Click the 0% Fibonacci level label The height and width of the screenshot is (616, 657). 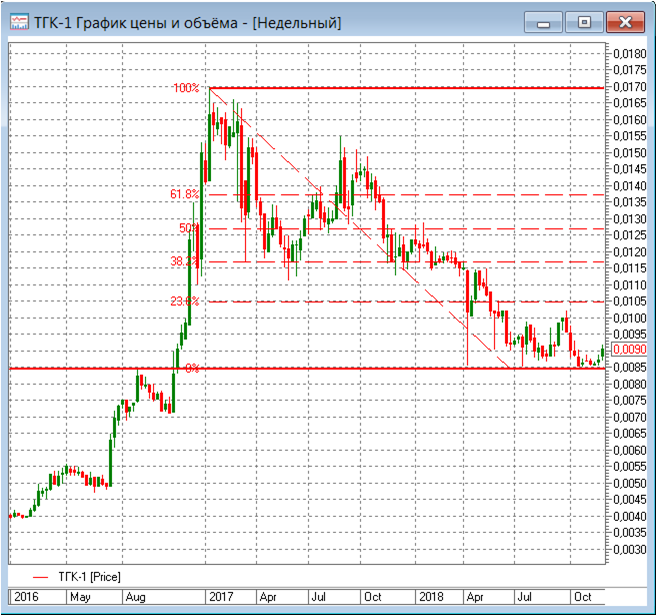click(x=192, y=368)
